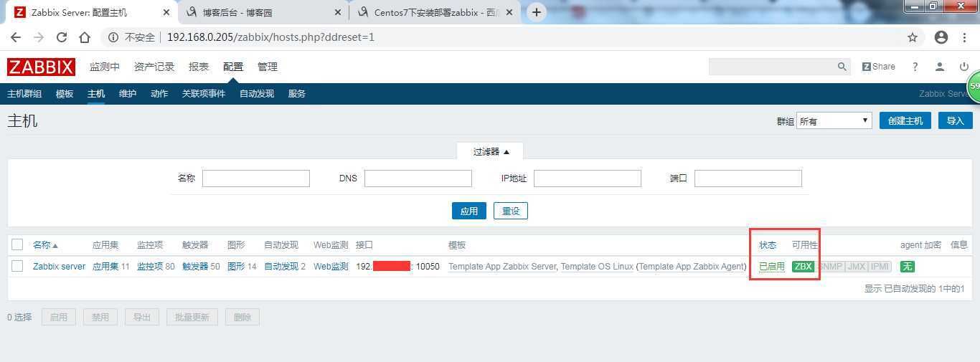The height and width of the screenshot is (362, 980).
Task: Open the user profile icon in Zabbix
Action: [939, 67]
